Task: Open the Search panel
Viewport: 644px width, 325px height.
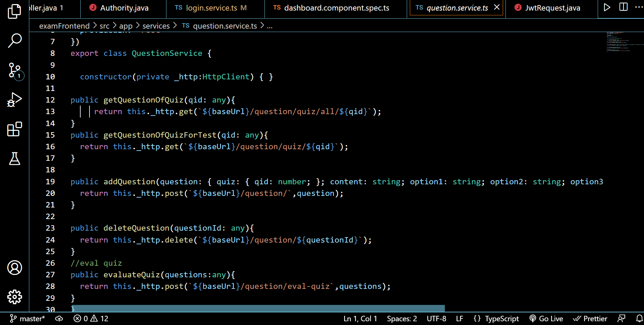Action: 14,40
